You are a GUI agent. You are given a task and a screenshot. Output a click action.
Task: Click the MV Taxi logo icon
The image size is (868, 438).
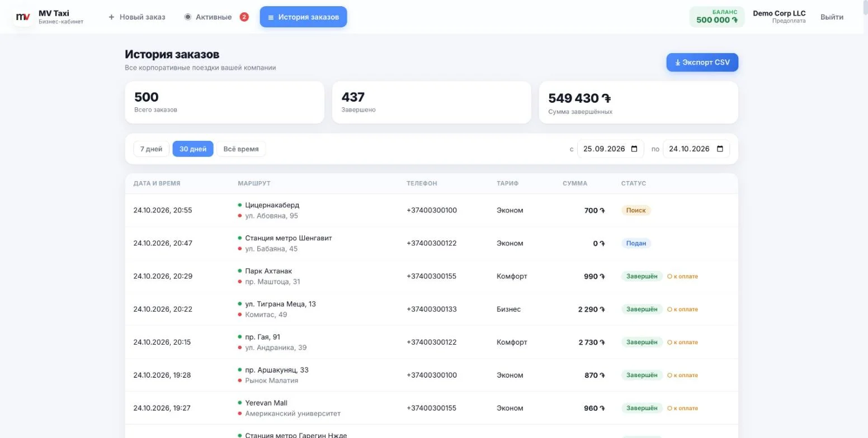23,17
